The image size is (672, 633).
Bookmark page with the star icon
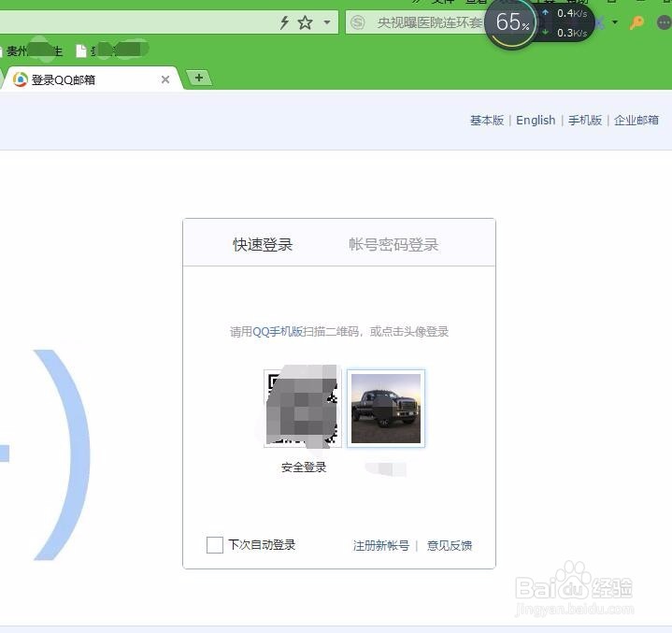pyautogui.click(x=305, y=22)
